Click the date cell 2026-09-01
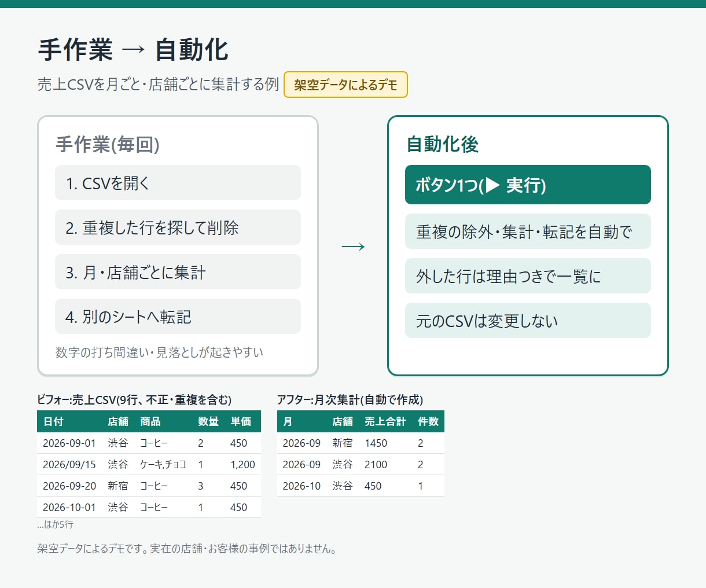 point(69,443)
